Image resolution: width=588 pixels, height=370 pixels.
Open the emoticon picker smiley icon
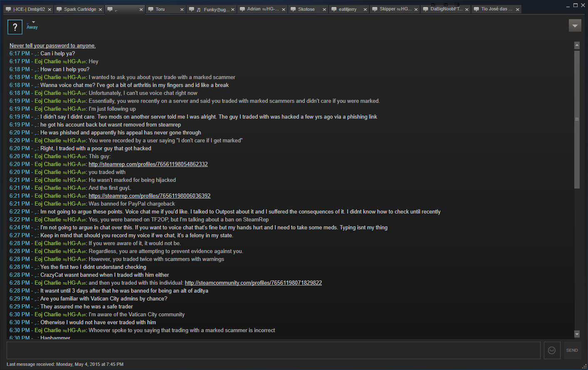coord(552,350)
